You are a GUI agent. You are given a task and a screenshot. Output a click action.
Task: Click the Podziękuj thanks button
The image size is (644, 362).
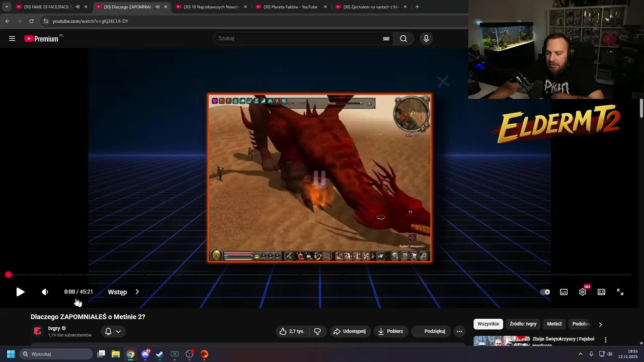click(431, 331)
